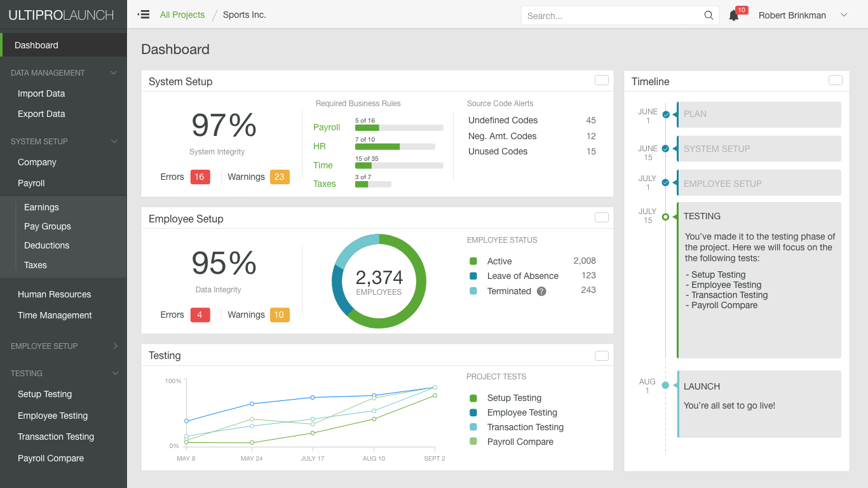Open the notifications bell

(734, 16)
